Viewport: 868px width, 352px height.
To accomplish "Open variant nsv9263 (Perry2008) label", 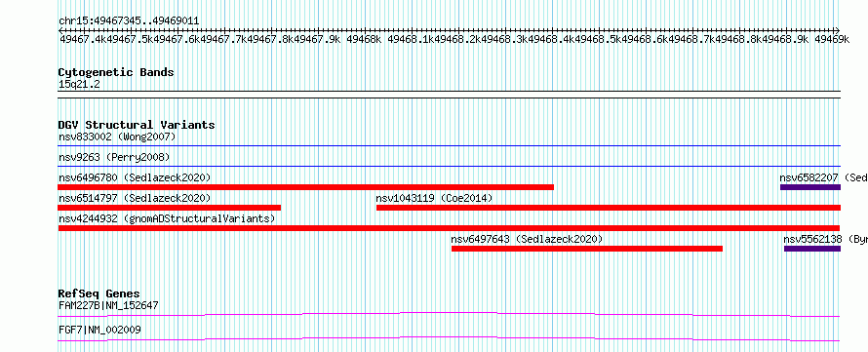I will pos(114,157).
